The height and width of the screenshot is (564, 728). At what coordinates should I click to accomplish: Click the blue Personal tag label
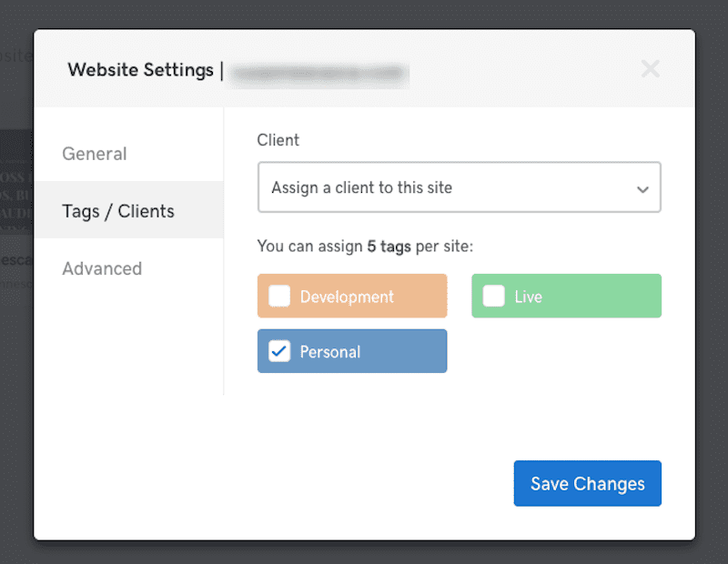(330, 352)
